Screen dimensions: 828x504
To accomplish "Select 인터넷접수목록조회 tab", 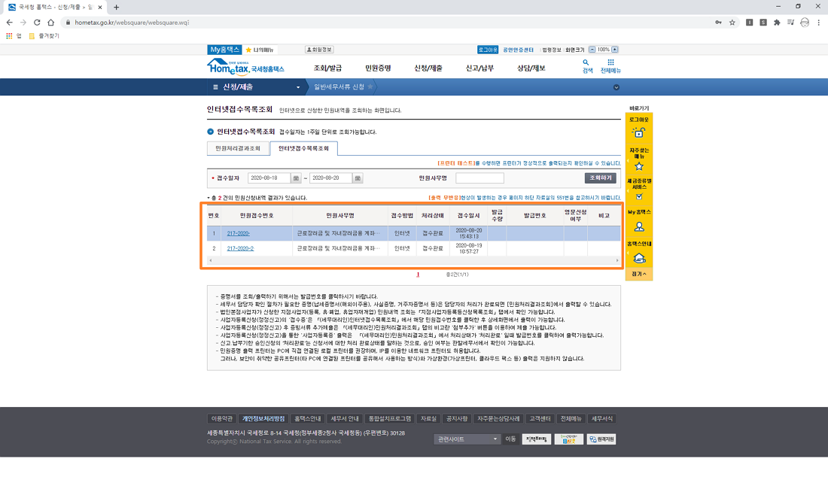I will tap(303, 148).
